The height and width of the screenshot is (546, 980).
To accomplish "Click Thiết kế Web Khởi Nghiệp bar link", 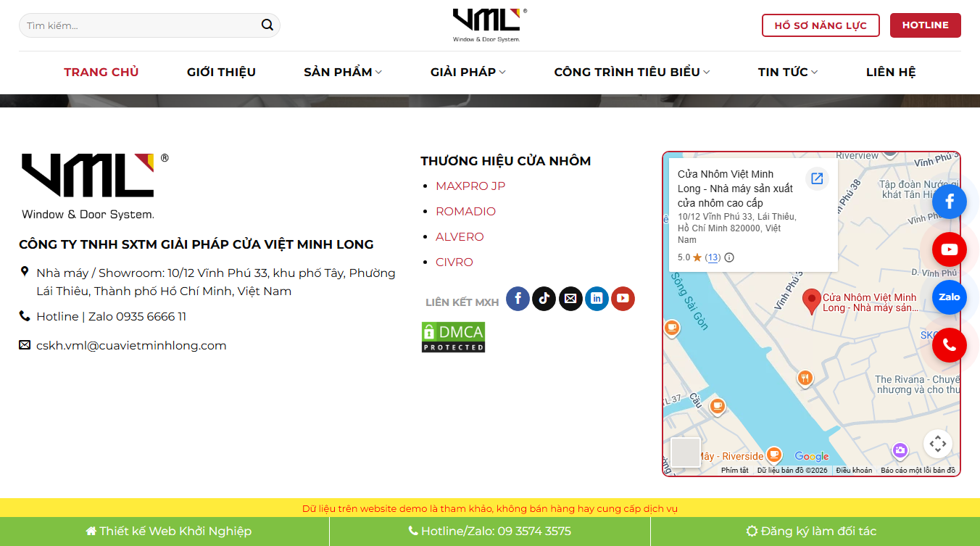I will [168, 531].
